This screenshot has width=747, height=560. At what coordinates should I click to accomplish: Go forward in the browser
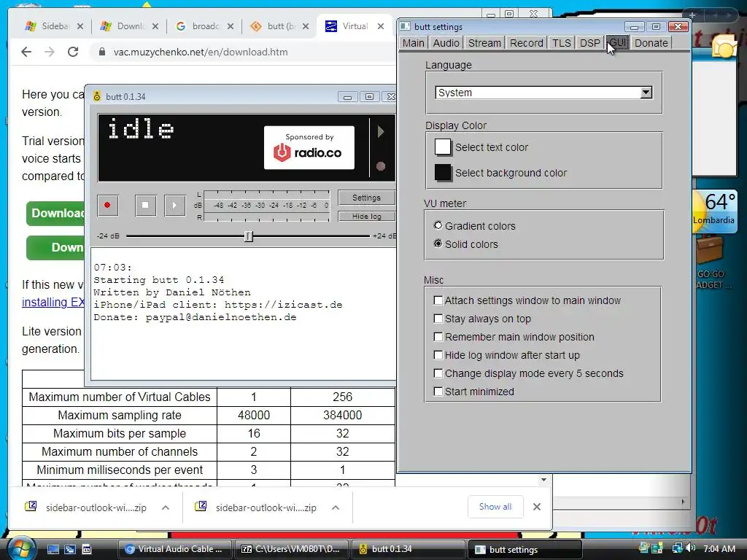coord(50,52)
